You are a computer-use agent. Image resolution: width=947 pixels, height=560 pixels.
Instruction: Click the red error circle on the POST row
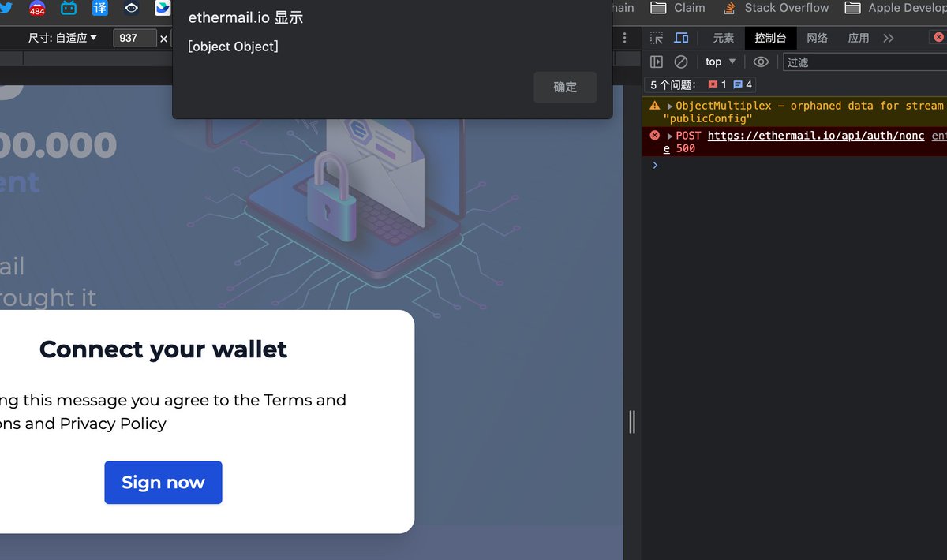click(x=655, y=135)
